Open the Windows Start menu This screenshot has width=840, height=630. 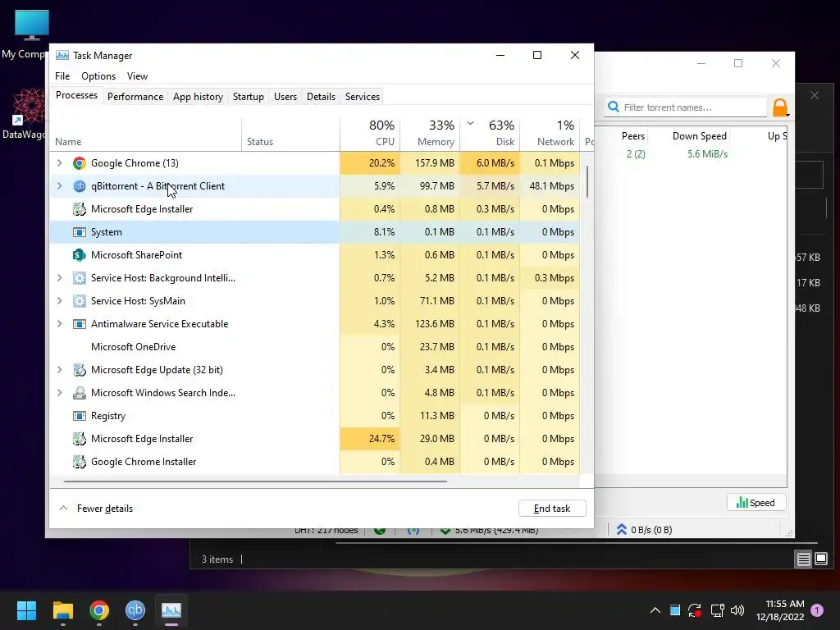pos(26,610)
